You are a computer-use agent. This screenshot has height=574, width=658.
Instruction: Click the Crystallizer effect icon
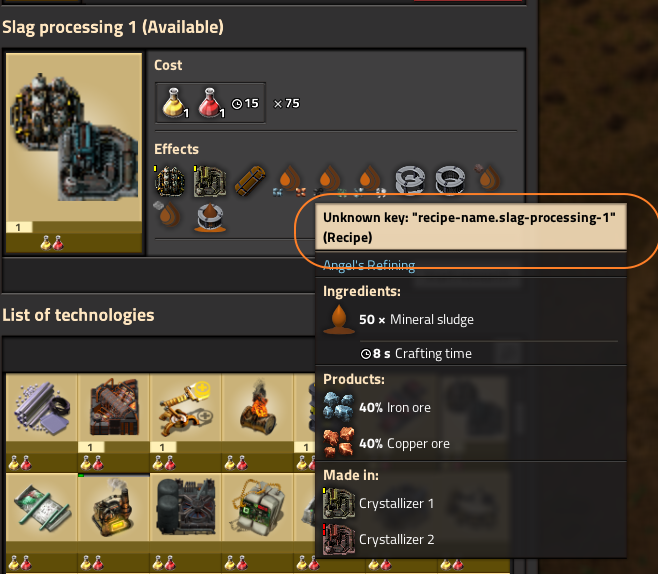pyautogui.click(x=210, y=181)
